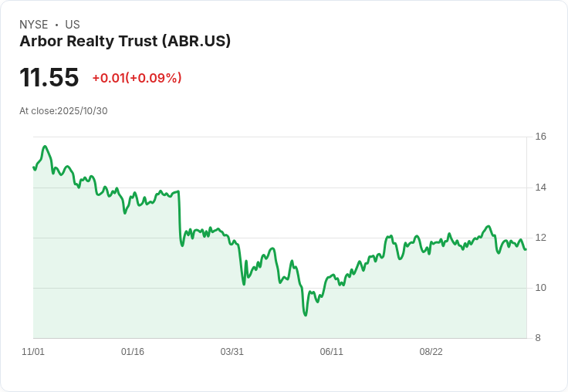
Task: Click the lowest trough of the price line
Action: (x=306, y=315)
